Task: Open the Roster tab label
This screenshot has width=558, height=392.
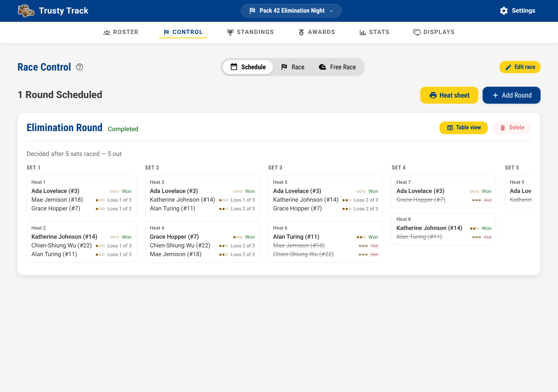Action: [x=126, y=32]
